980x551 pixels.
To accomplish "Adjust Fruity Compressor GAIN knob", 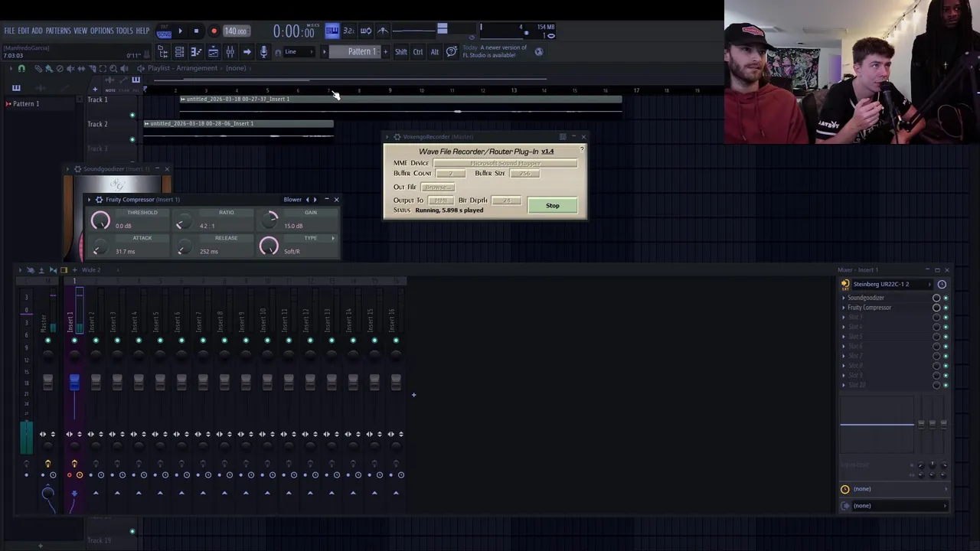I will coord(269,220).
